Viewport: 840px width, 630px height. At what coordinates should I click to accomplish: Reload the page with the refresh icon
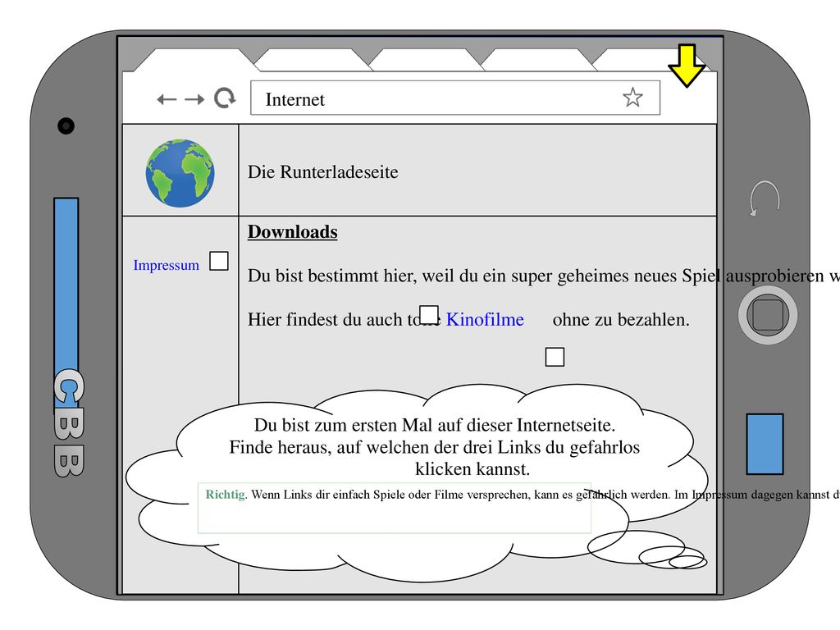click(x=225, y=98)
